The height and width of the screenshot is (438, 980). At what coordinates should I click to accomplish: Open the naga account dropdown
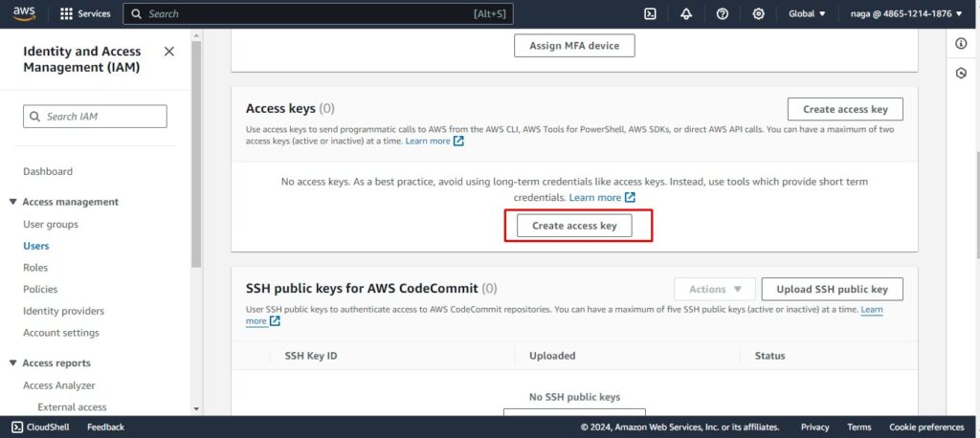point(906,13)
